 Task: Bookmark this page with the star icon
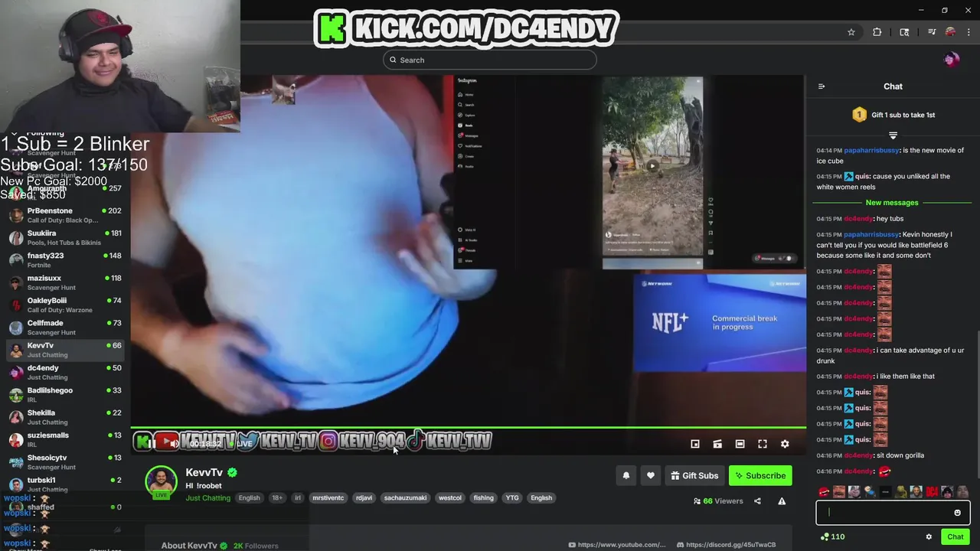click(851, 32)
